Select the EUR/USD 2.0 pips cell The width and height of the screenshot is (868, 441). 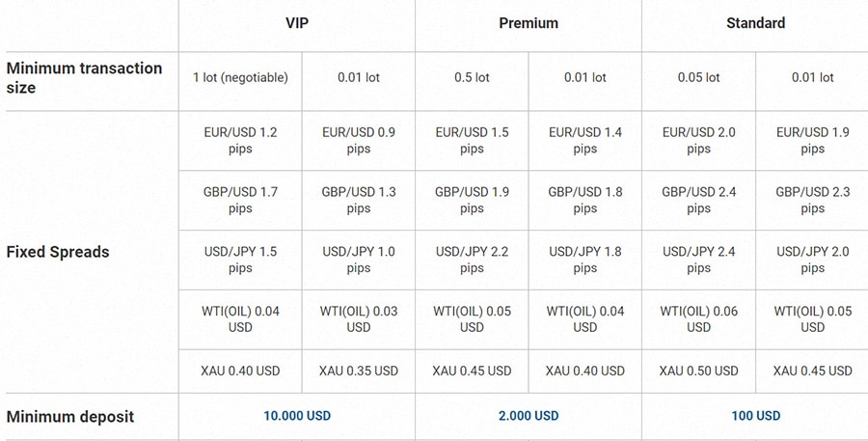(x=698, y=140)
